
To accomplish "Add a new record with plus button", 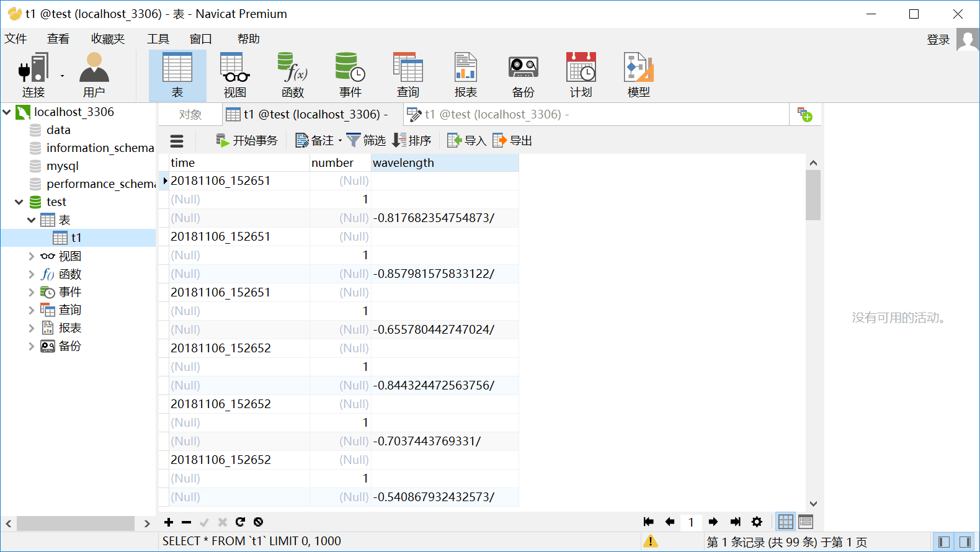I will tap(169, 522).
